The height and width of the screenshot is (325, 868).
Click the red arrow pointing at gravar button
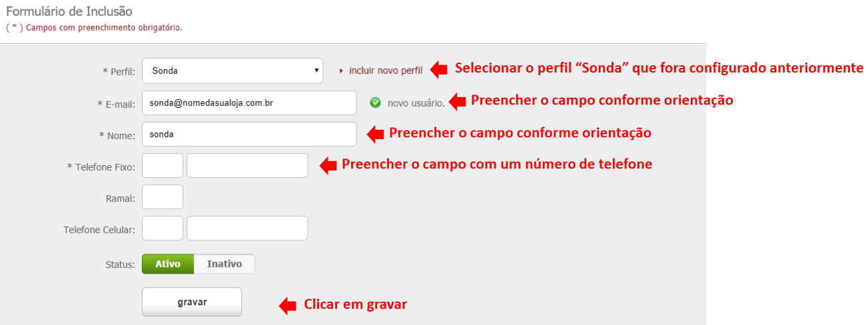[288, 305]
